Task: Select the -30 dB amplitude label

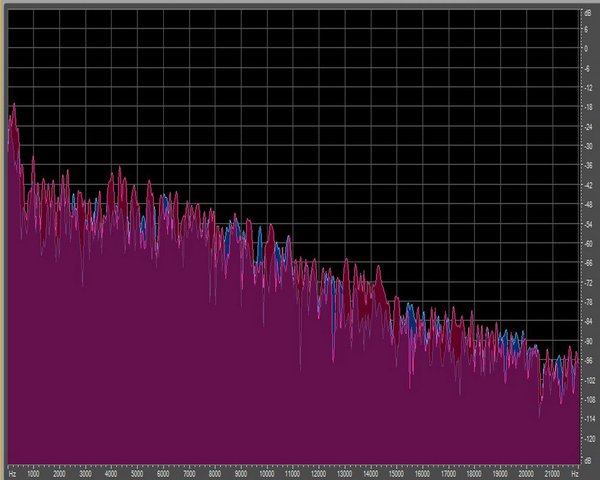Action: 588,146
